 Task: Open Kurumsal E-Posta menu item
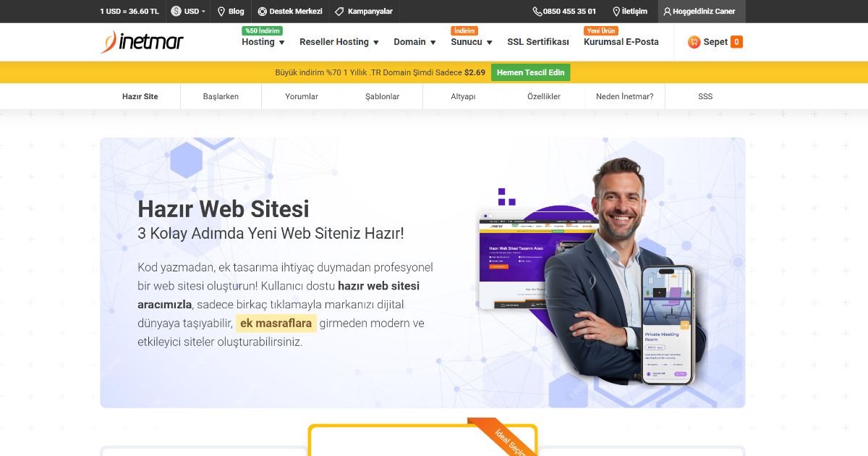pyautogui.click(x=621, y=42)
